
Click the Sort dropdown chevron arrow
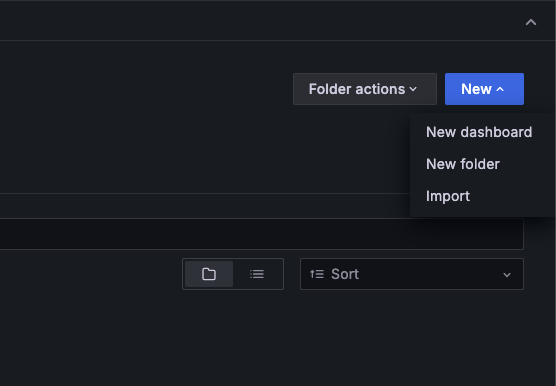(507, 275)
